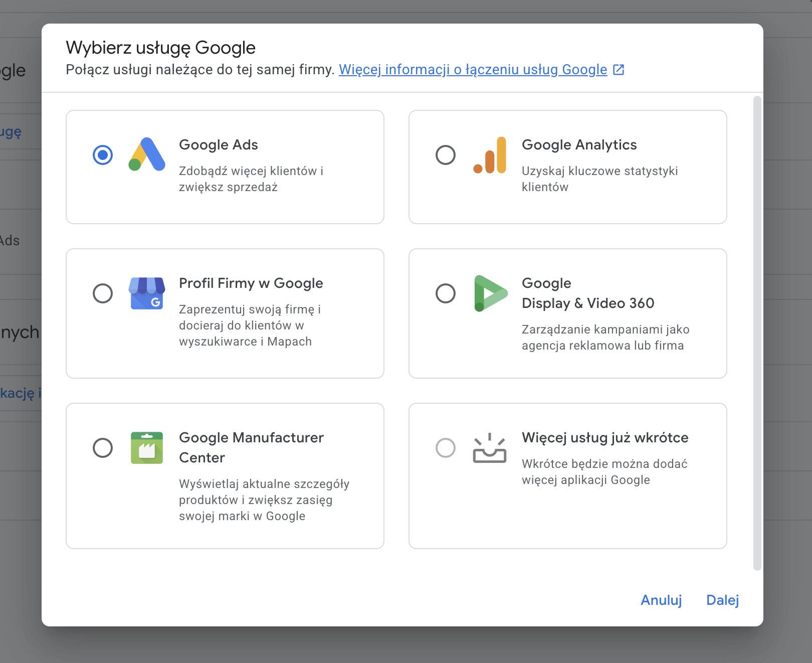Click the Display & Video 360 play icon

click(491, 293)
